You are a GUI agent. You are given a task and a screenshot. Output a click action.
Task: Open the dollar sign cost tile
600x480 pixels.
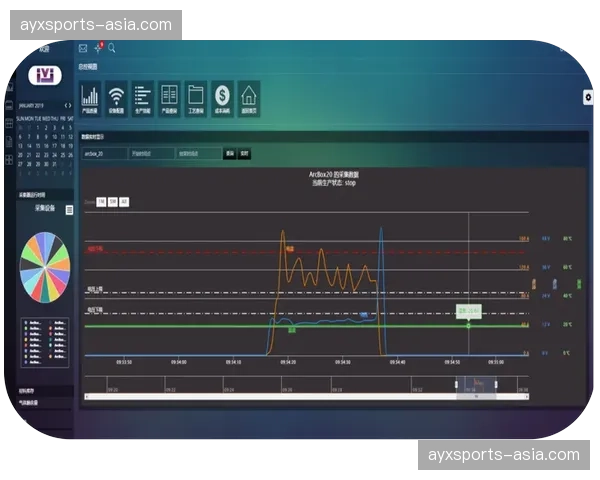coord(221,98)
